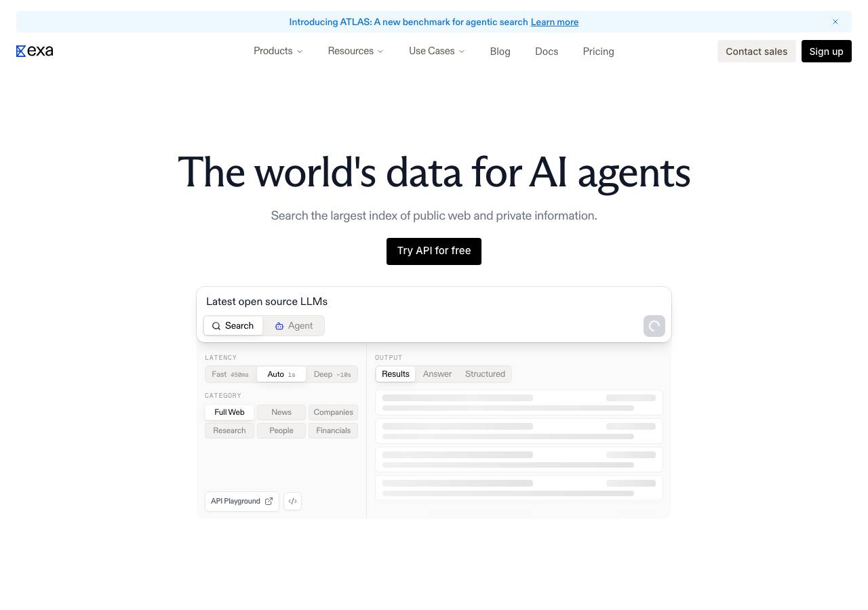Image resolution: width=868 pixels, height=610 pixels.
Task: Select the Full Web category
Action: pyautogui.click(x=229, y=412)
